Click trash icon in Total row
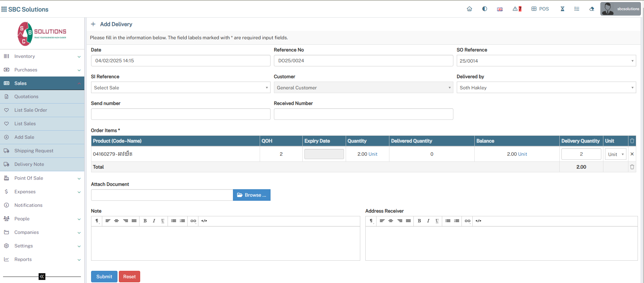This screenshot has height=283, width=644. [x=632, y=167]
